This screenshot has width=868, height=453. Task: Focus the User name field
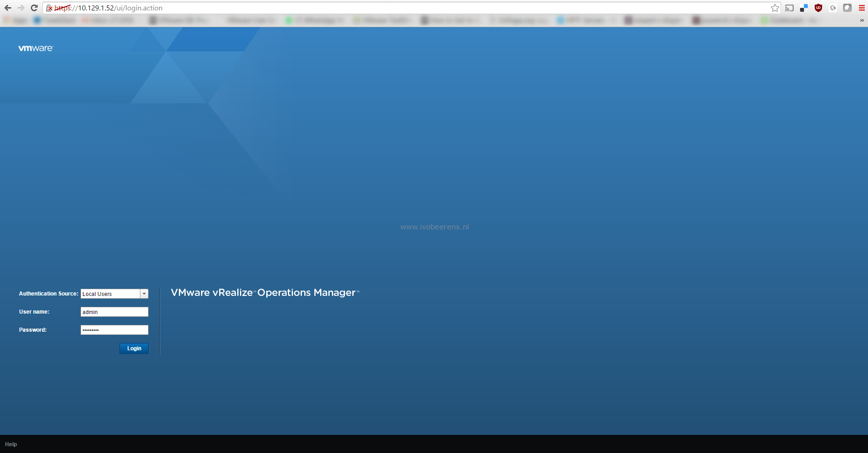click(x=115, y=312)
